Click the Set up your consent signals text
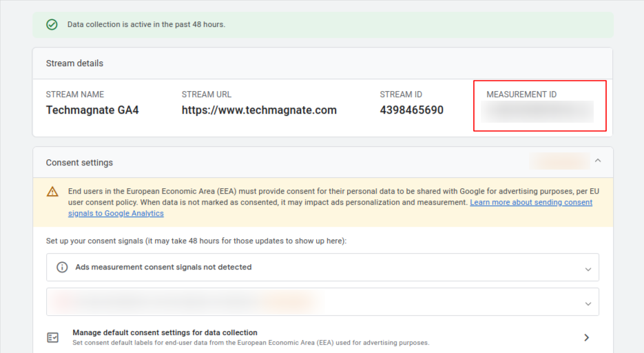Viewport: 644px width, 353px height. 196,241
